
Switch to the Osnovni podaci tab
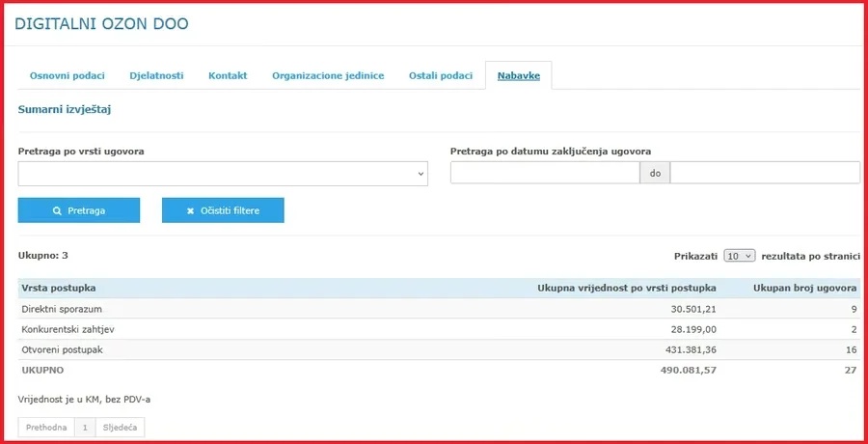67,76
